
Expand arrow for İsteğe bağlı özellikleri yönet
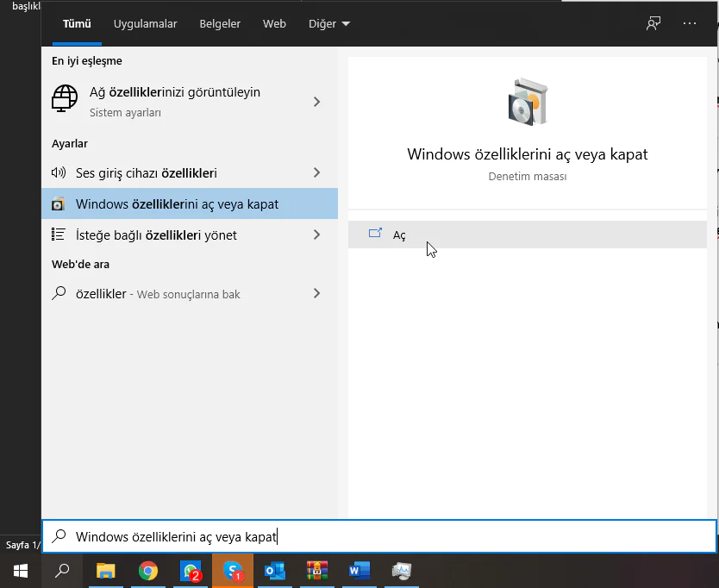pyautogui.click(x=316, y=235)
